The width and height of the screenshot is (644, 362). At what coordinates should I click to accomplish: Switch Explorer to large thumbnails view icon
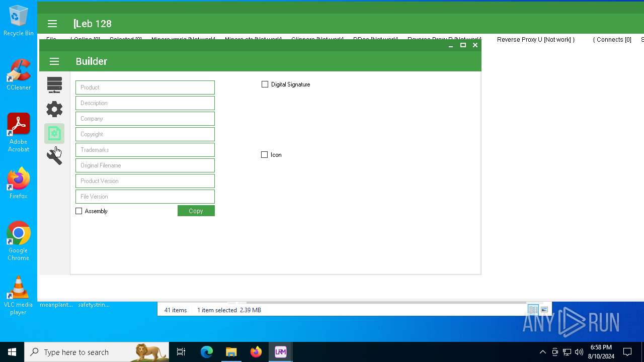(544, 310)
